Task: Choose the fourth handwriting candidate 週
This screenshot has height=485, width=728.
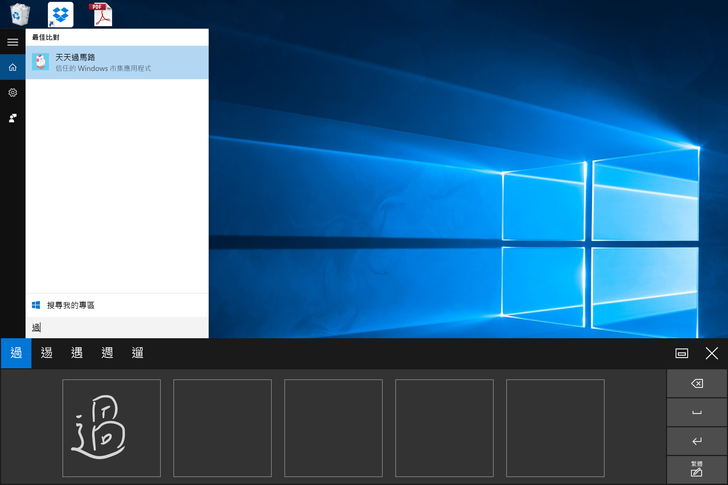Action: pyautogui.click(x=107, y=353)
